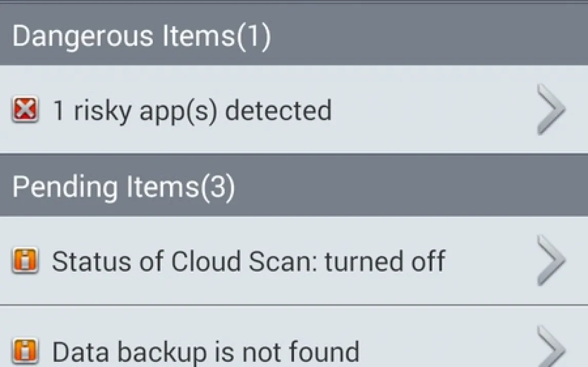Open the 'Data backup is not found' entry
This screenshot has width=588, height=367.
[206, 352]
